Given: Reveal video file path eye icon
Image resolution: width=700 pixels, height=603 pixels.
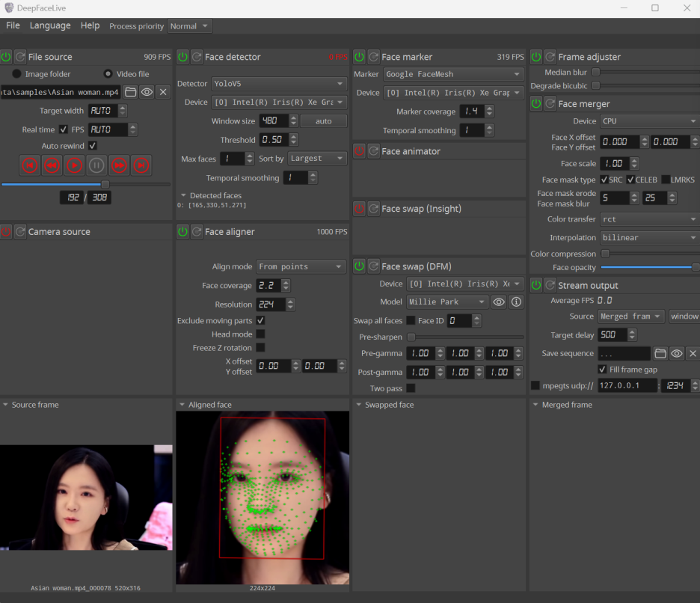Looking at the screenshot, I should (x=147, y=92).
